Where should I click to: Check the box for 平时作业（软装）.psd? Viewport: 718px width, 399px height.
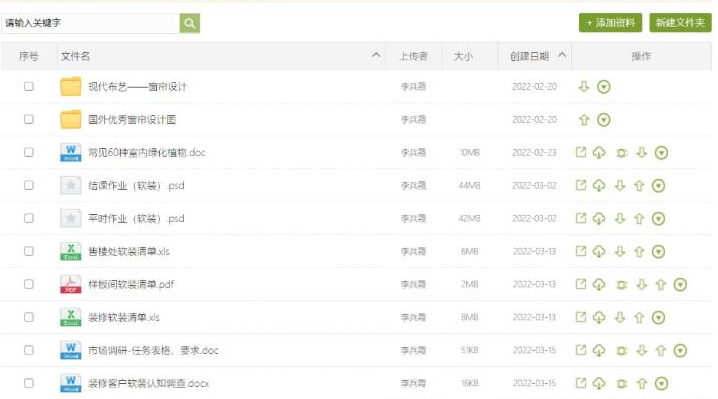pyautogui.click(x=29, y=218)
